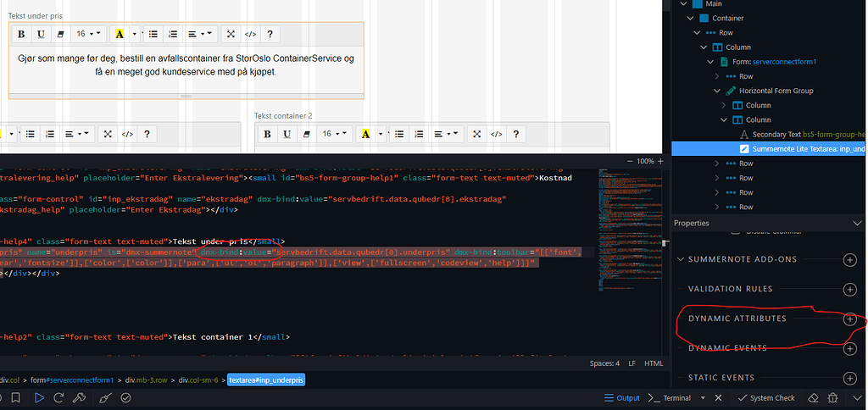Switch to the Terminal tab
This screenshot has height=410, width=868.
670,398
